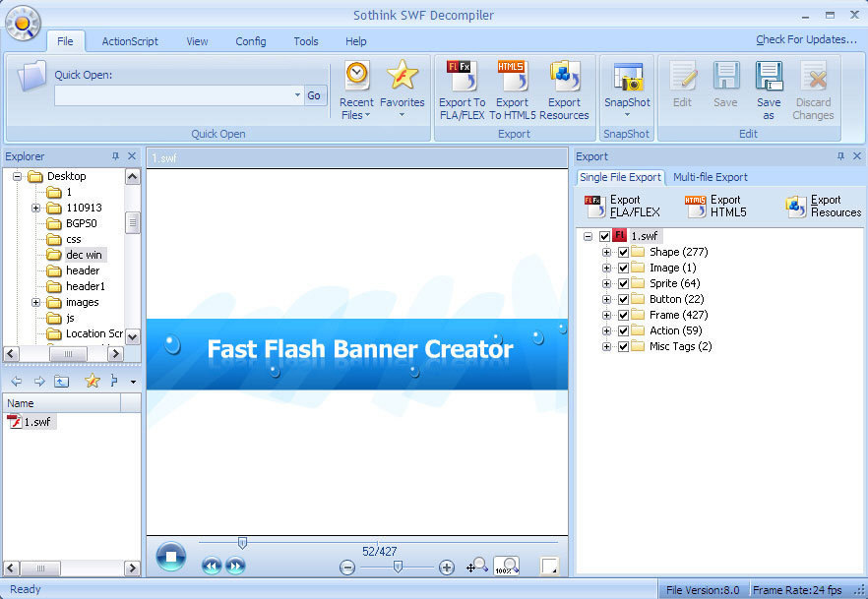Click Discard Changes icon
This screenshot has width=868, height=599.
(813, 90)
